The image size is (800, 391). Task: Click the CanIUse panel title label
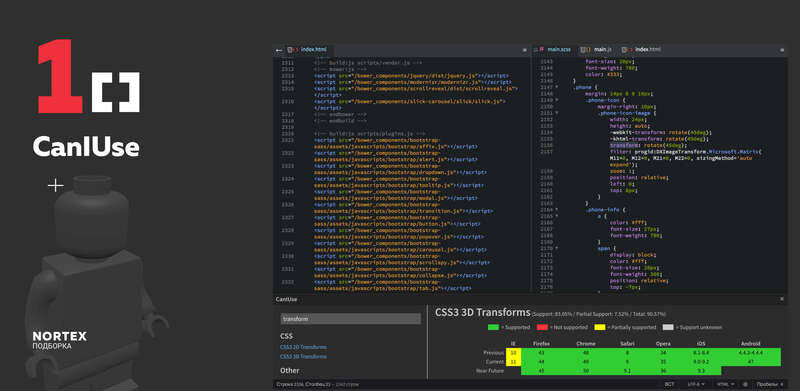pos(286,299)
